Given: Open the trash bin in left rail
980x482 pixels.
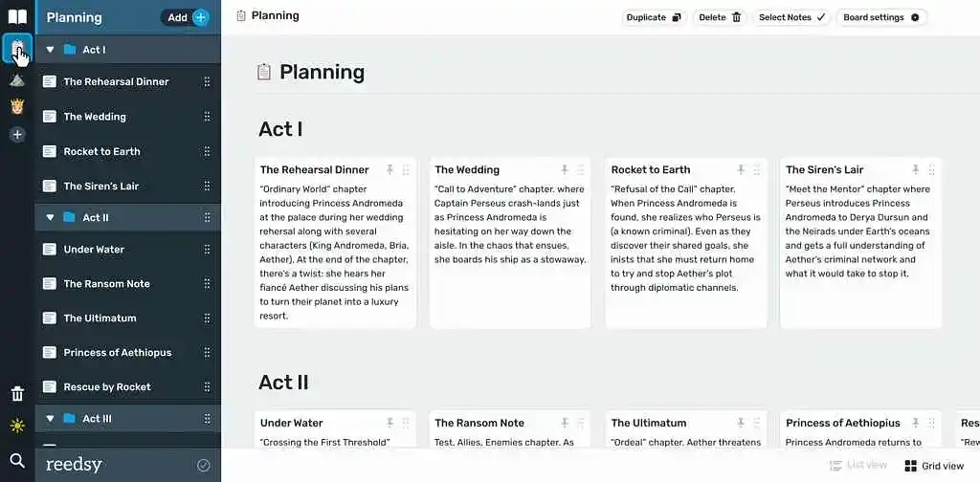Looking at the screenshot, I should click(x=17, y=394).
